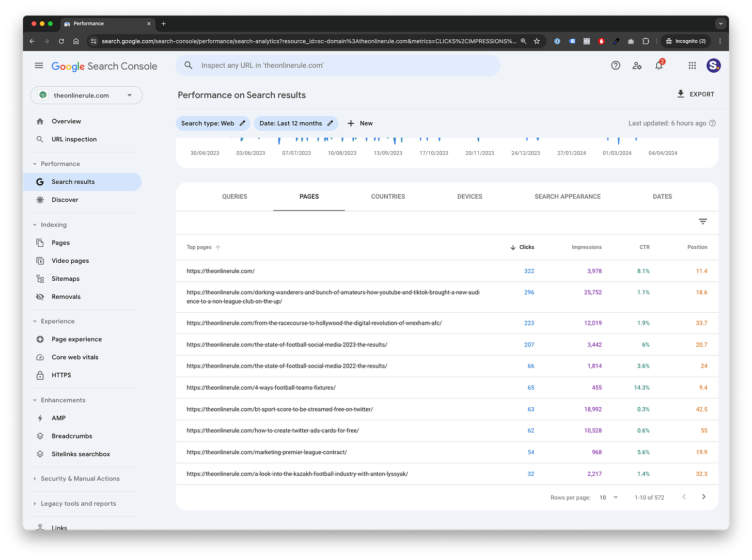Click the Google Search Console logo
Screen dimensions: 752x560
tap(104, 66)
